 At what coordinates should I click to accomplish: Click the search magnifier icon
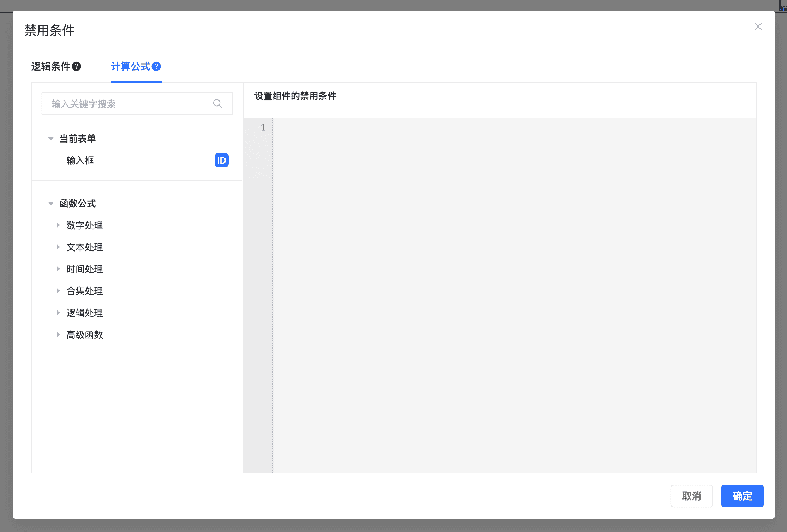click(217, 104)
